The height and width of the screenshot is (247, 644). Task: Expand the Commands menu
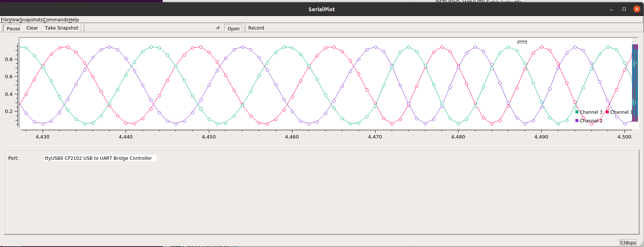click(x=55, y=20)
